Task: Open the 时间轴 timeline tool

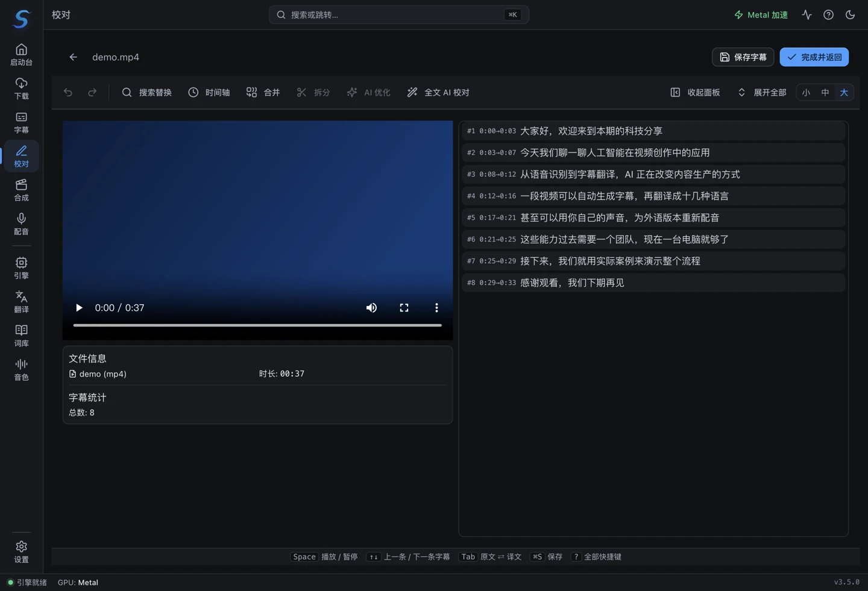Action: point(209,92)
